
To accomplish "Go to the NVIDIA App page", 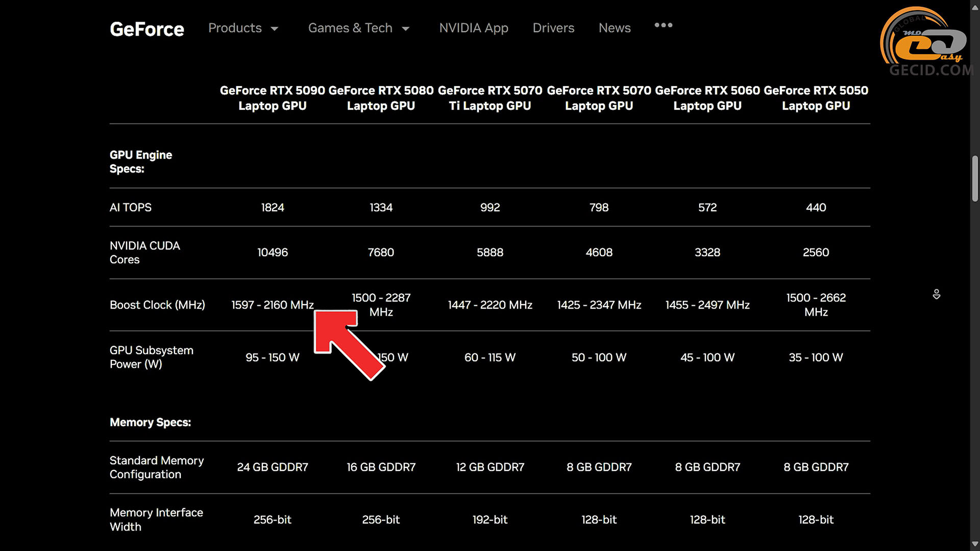I will tap(473, 28).
